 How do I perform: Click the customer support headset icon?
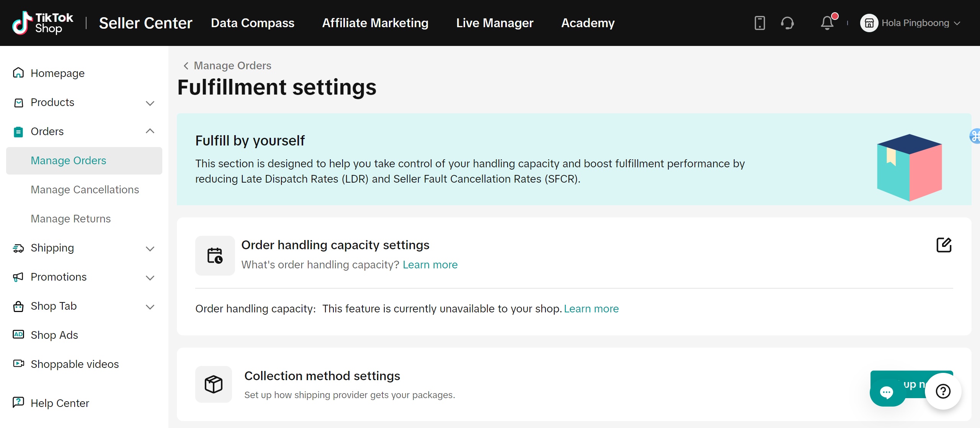(787, 23)
